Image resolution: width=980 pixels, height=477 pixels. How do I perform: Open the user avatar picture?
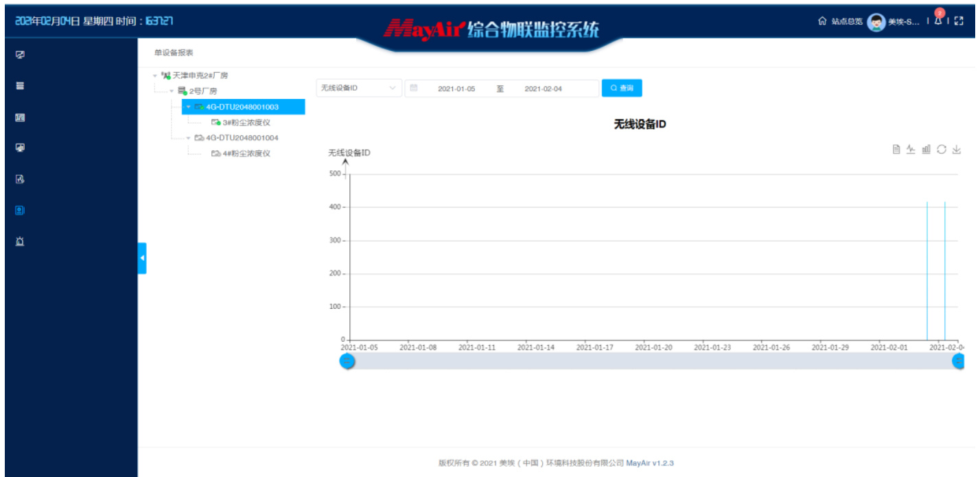click(x=876, y=22)
